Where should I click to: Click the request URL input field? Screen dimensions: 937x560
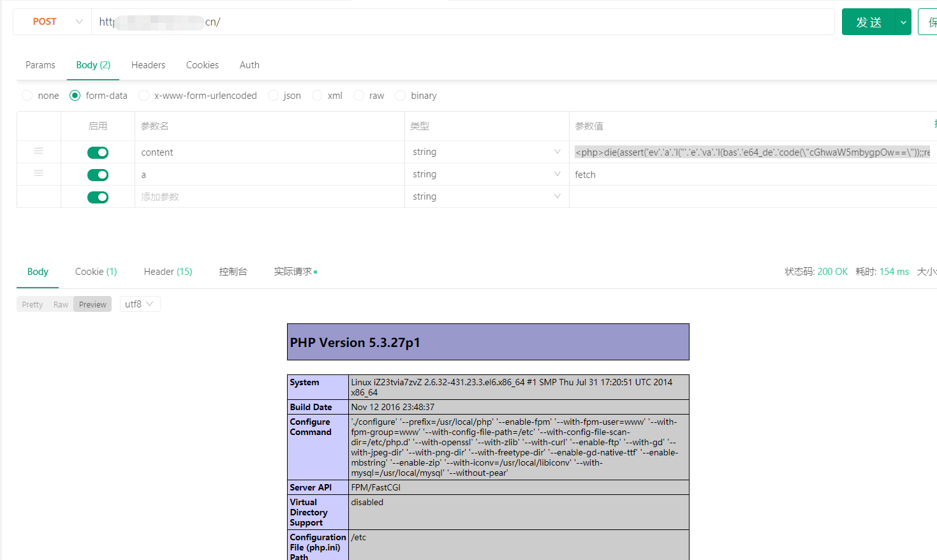tap(463, 22)
